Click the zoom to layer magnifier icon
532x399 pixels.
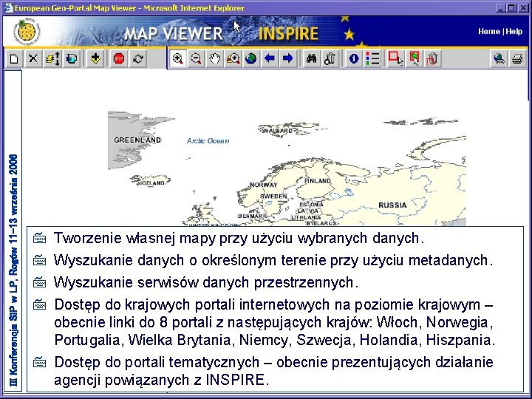click(x=233, y=59)
